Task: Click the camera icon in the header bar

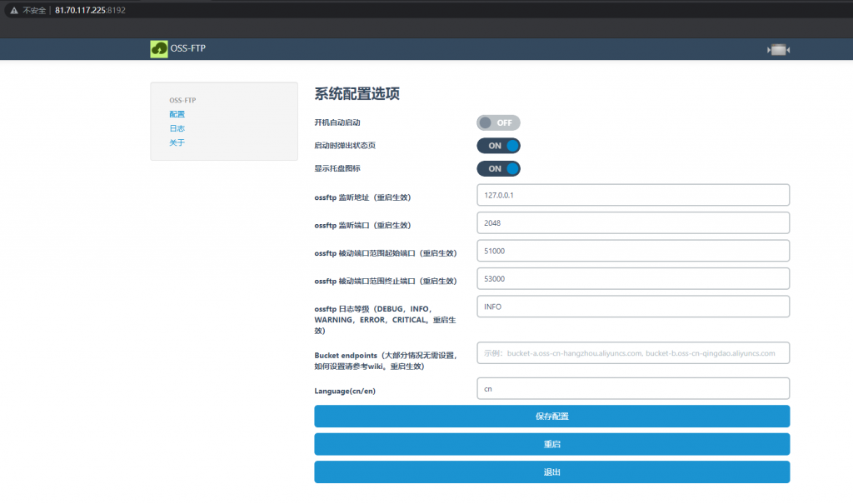Action: pyautogui.click(x=779, y=49)
